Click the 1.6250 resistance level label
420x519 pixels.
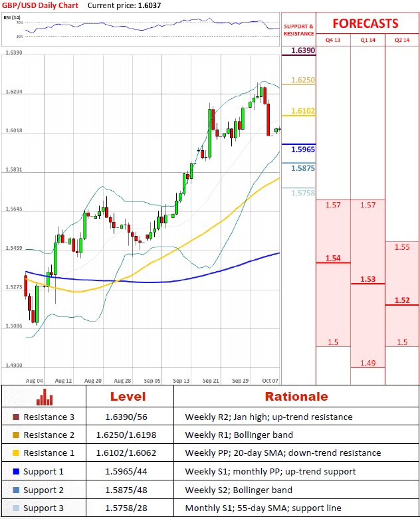[x=303, y=80]
